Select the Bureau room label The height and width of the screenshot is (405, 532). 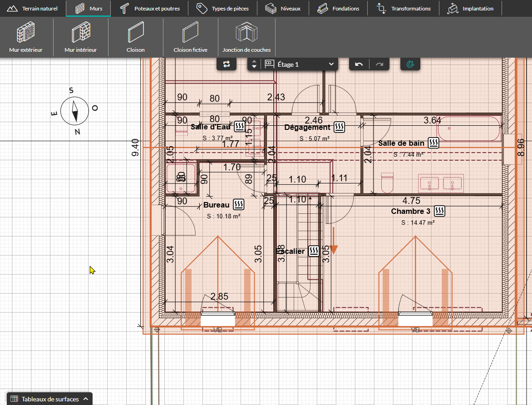[x=216, y=205]
